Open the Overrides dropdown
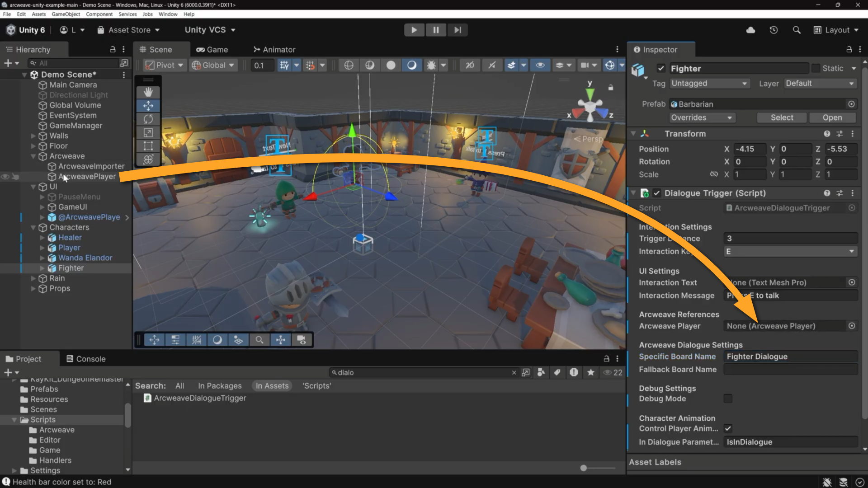This screenshot has height=488, width=868. click(x=702, y=117)
